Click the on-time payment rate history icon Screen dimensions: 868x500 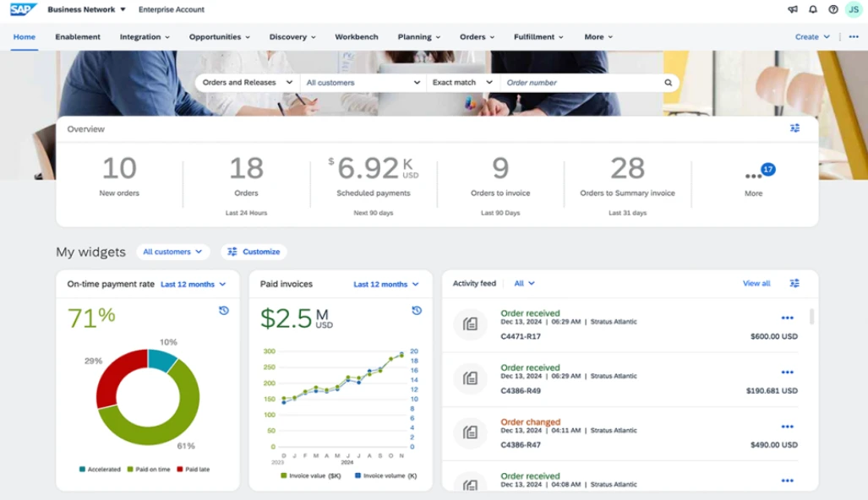[x=224, y=310]
